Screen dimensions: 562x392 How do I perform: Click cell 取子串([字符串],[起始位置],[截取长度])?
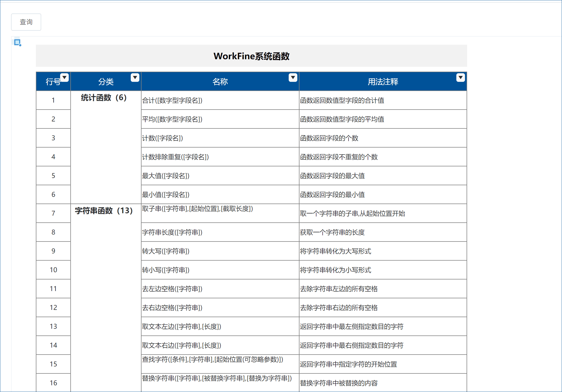point(220,213)
